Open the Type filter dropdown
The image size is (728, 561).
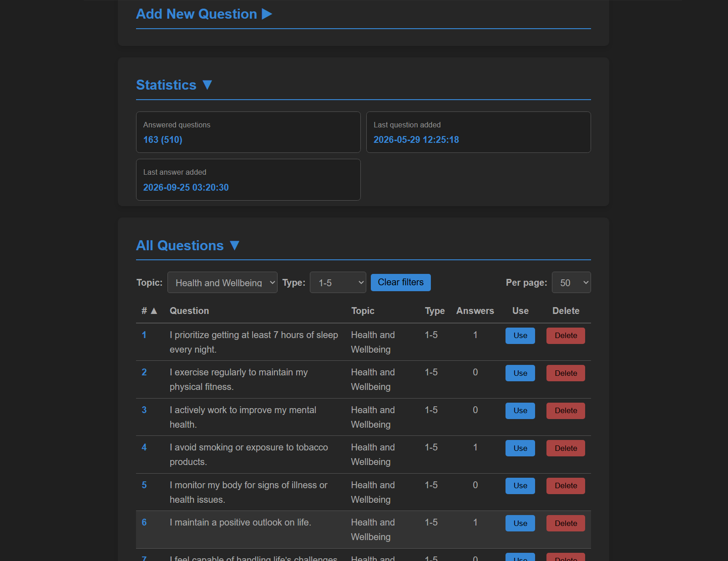click(x=338, y=283)
